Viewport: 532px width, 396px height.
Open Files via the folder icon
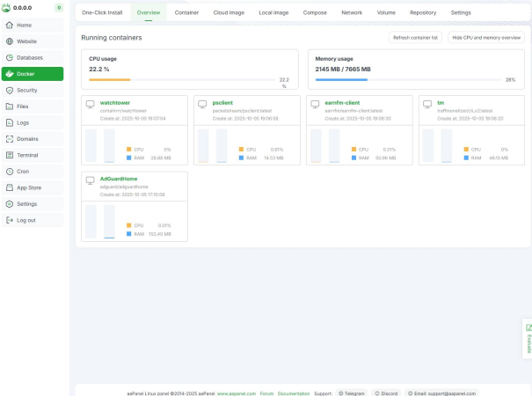10,106
